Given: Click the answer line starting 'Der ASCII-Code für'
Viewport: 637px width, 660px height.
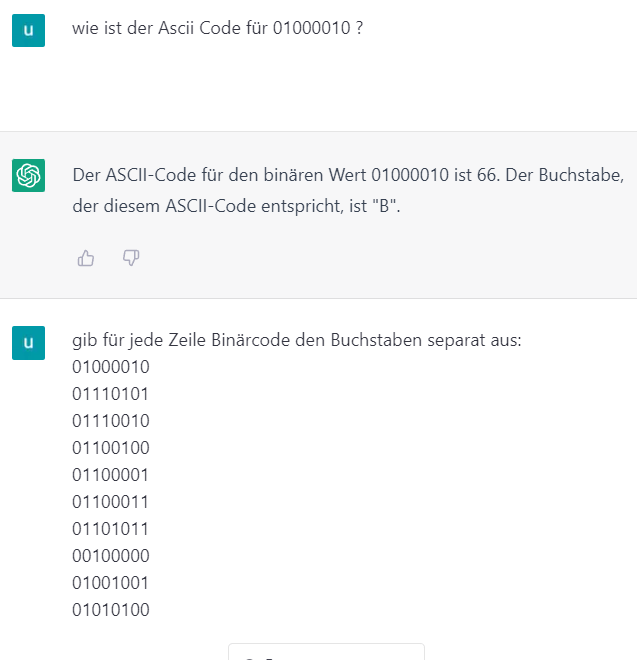Looking at the screenshot, I should point(348,175).
